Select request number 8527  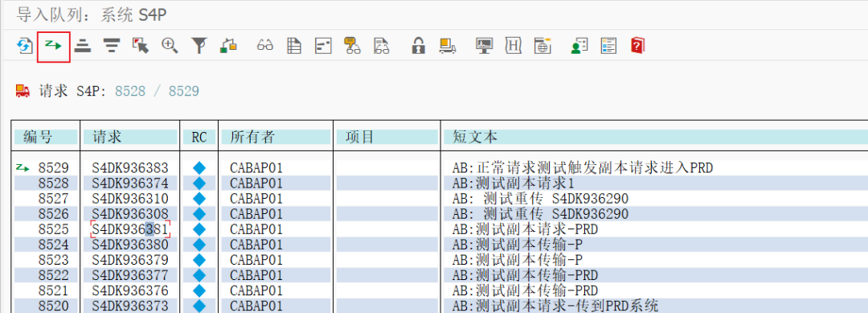coord(54,198)
